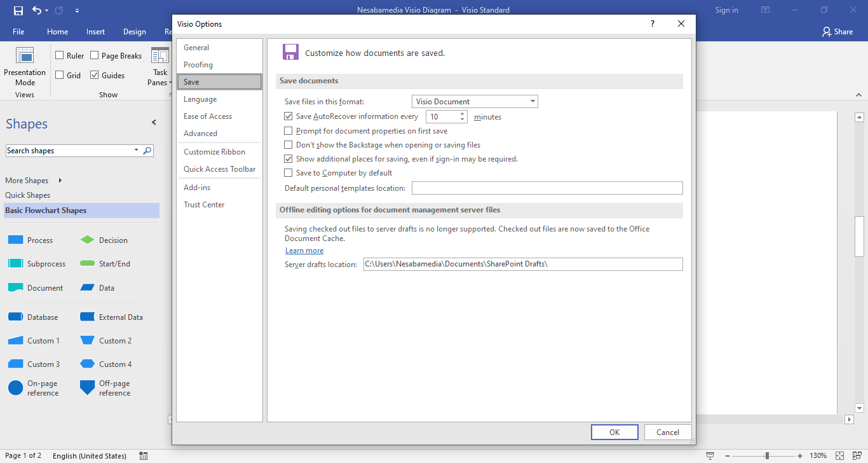Select the Database shape icon
This screenshot has width=868, height=463.
point(15,317)
